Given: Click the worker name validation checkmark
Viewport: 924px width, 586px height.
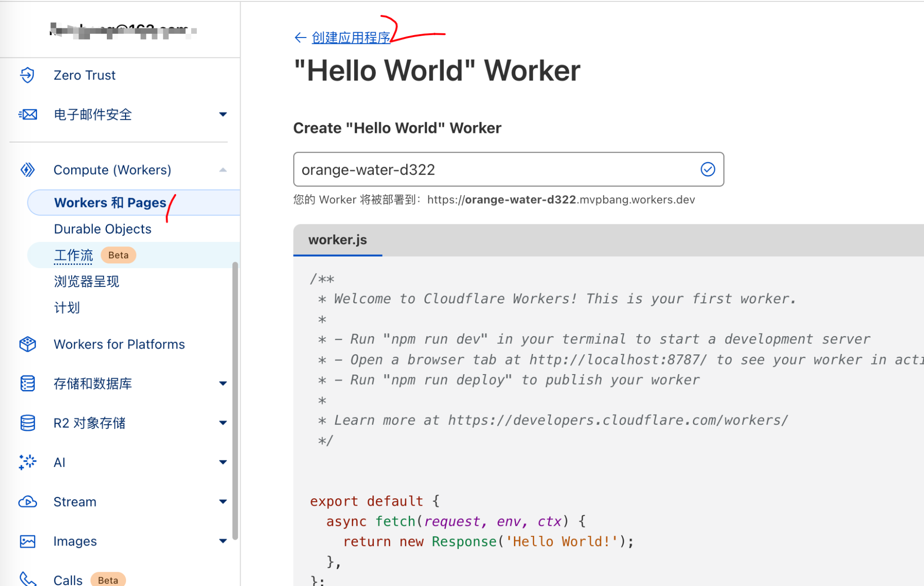Looking at the screenshot, I should 707,169.
